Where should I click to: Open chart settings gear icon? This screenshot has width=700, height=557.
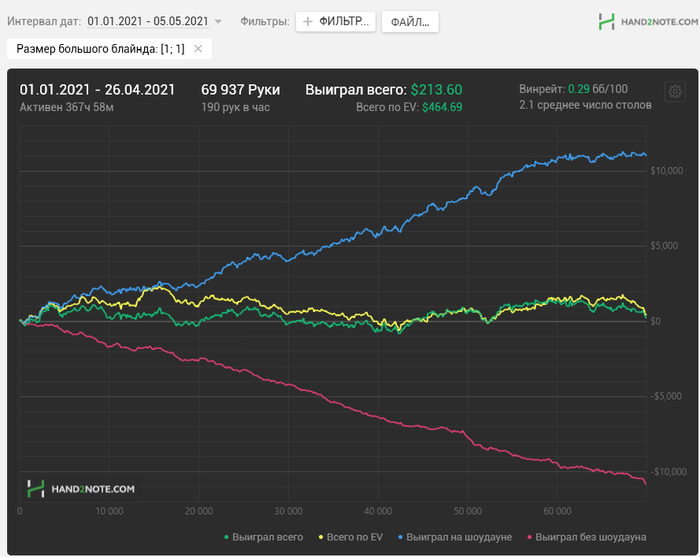tap(675, 91)
